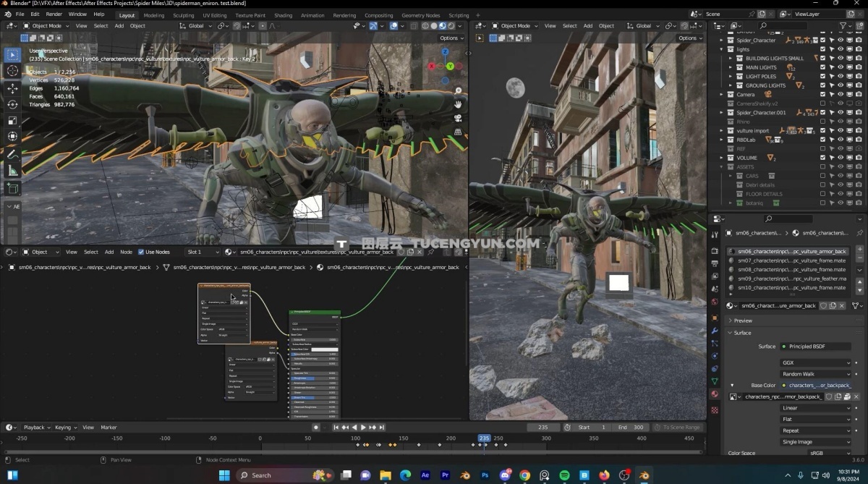Image resolution: width=868 pixels, height=484 pixels.
Task: Click the pan view hand gizmo
Action: pos(458,104)
